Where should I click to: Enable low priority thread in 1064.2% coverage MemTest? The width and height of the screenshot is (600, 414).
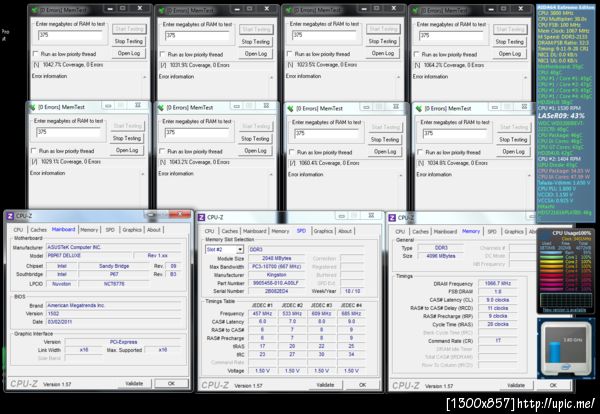coord(417,54)
